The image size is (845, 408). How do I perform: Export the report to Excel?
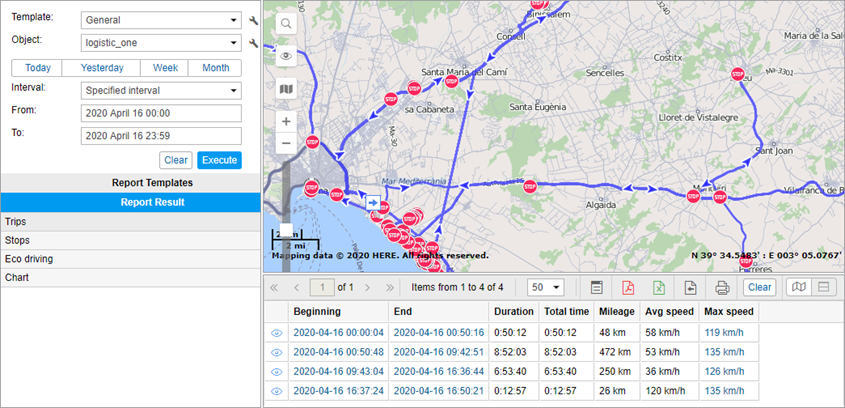(659, 287)
